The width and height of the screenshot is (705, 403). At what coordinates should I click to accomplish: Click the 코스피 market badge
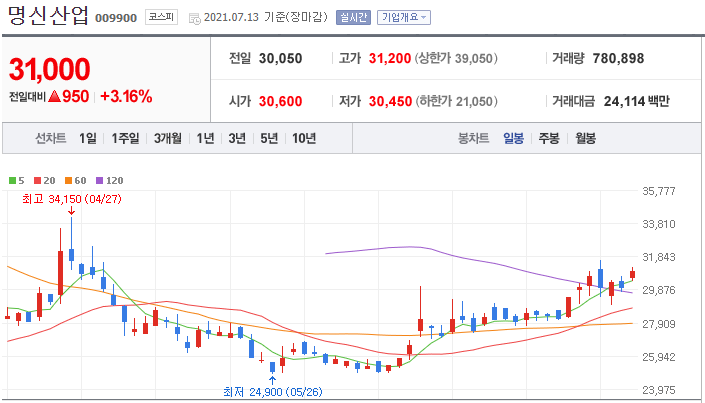coord(161,18)
